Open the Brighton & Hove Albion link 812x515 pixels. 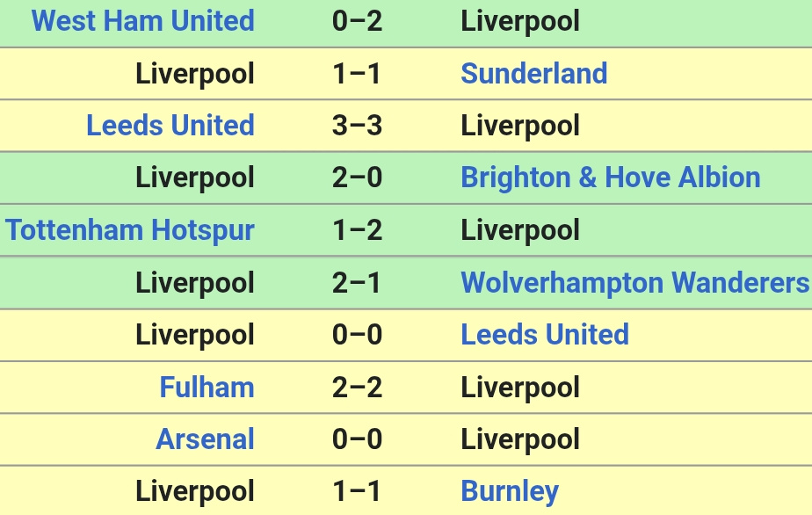[x=611, y=178]
